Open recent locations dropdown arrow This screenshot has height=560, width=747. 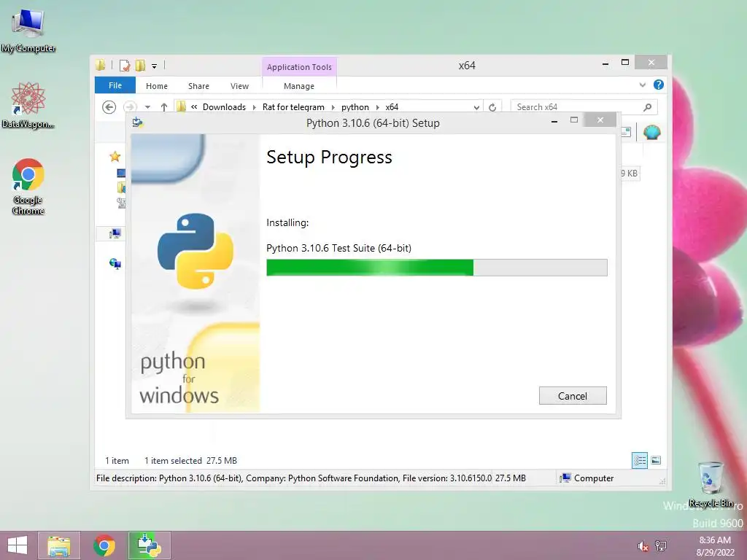click(x=147, y=107)
